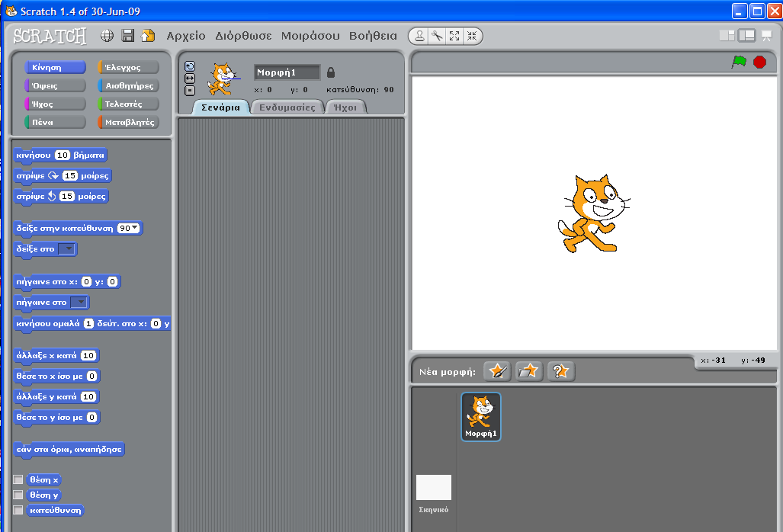Edit y value in πήγαινε στο x block
This screenshot has height=532, width=783.
(x=112, y=281)
